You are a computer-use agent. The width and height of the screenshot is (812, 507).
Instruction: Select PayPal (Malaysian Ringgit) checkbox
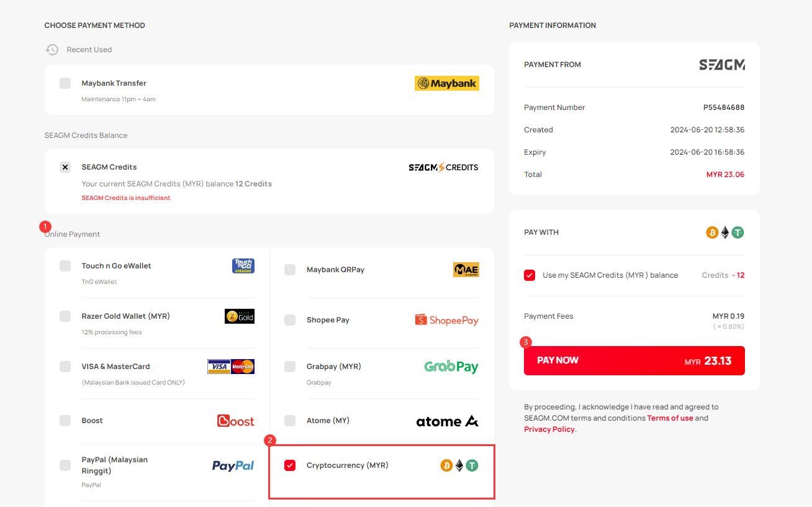coord(65,465)
